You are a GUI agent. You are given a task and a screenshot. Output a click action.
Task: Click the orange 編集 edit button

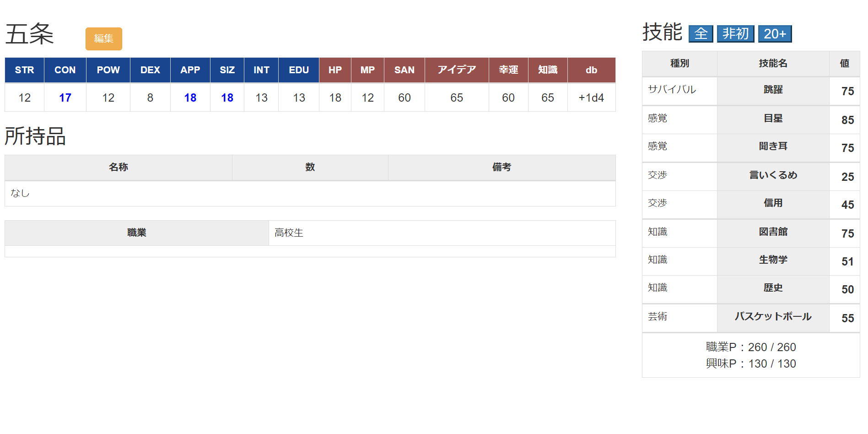[x=103, y=39]
